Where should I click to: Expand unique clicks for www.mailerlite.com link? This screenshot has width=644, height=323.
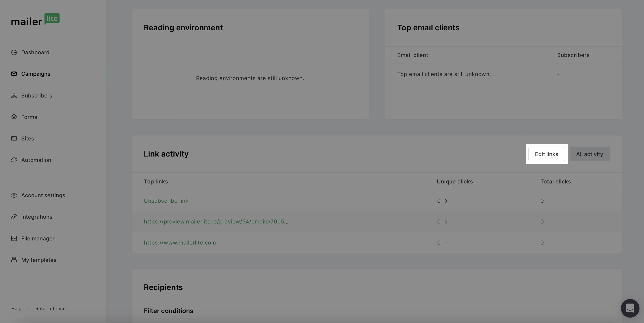tap(446, 242)
